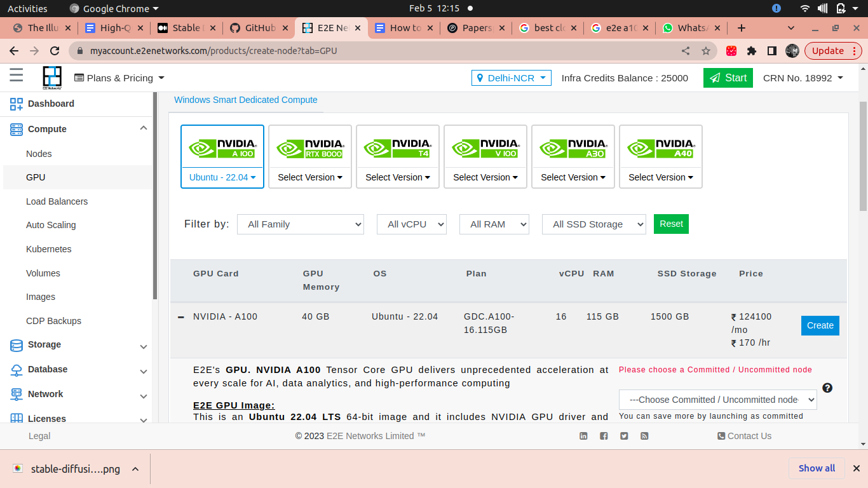Select the NVIDIA RTX 8000 GPU card logo
This screenshot has height=488, width=868.
[310, 148]
